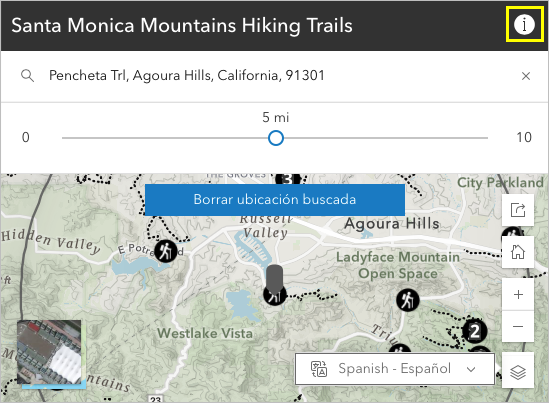The width and height of the screenshot is (549, 403).
Task: Expand the Spanish - Español language dropdown
Action: tap(395, 369)
